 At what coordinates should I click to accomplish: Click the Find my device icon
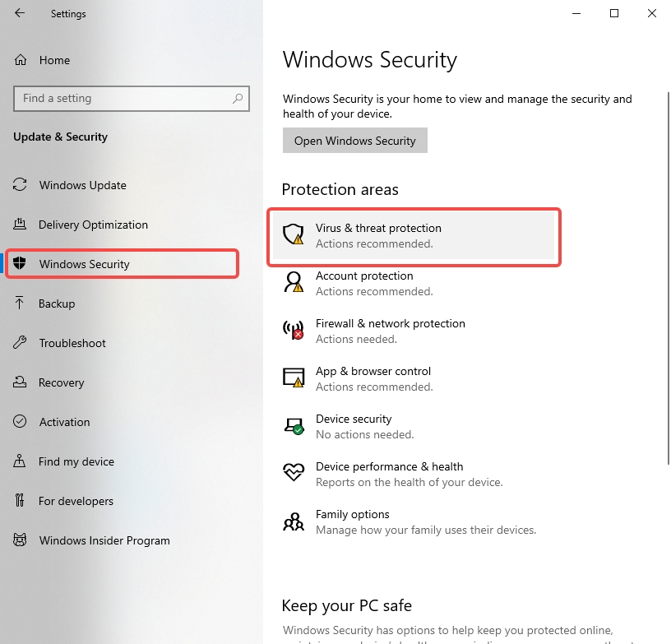19,461
